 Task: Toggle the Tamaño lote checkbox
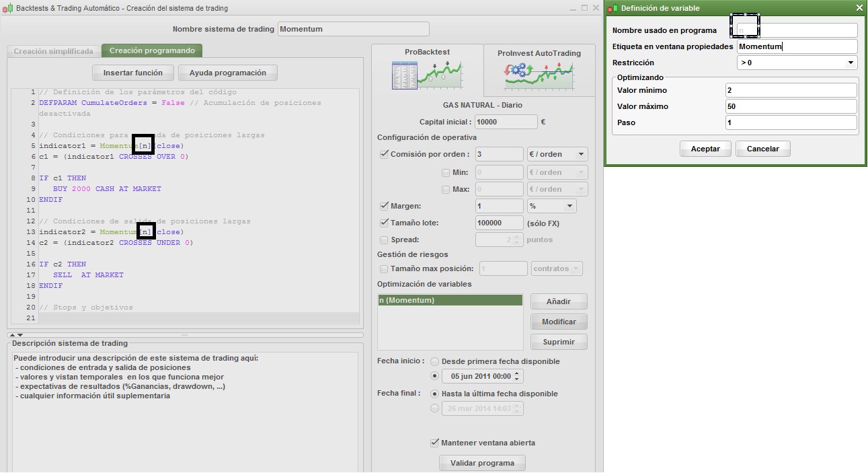point(384,223)
